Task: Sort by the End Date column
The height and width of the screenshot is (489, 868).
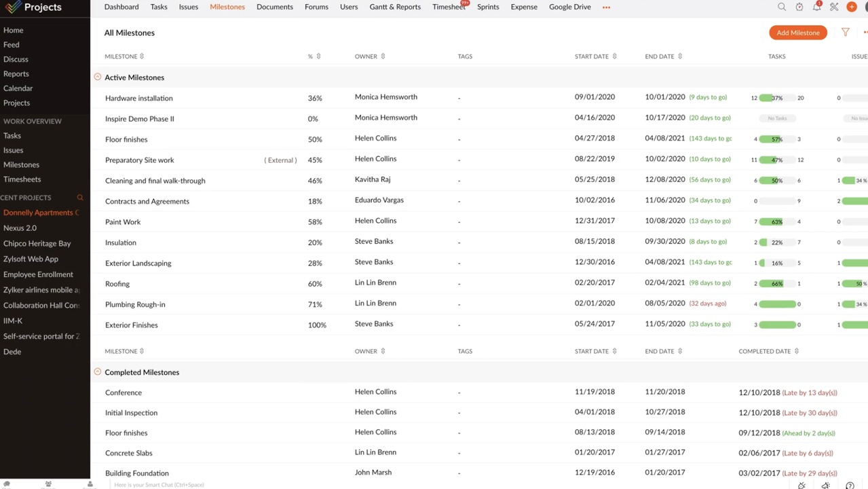Action: point(663,56)
